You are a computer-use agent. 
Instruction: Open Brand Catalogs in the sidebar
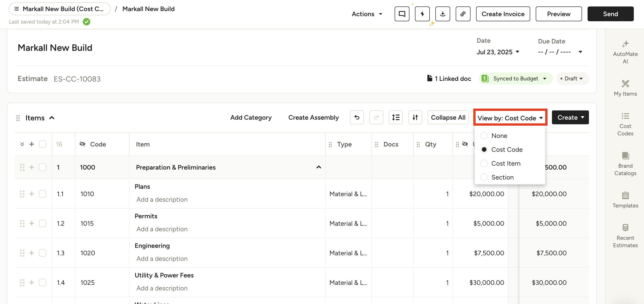[x=625, y=164]
